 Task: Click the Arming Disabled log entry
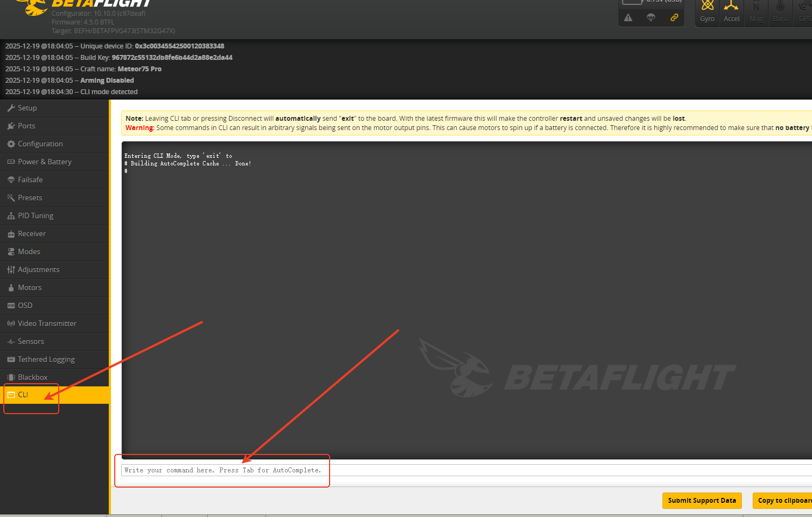70,81
